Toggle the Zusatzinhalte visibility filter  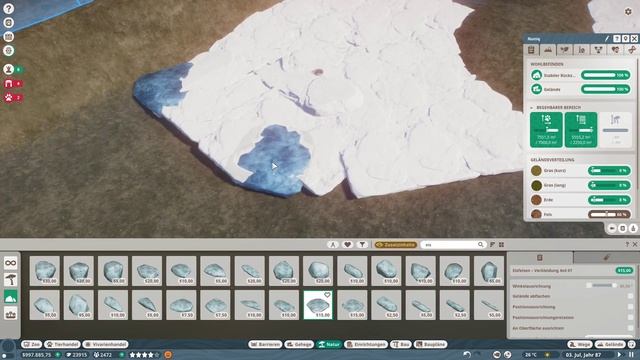pyautogui.click(x=396, y=244)
